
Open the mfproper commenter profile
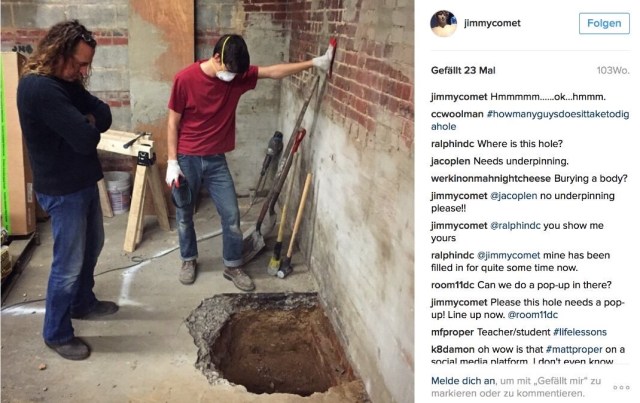[x=452, y=332]
